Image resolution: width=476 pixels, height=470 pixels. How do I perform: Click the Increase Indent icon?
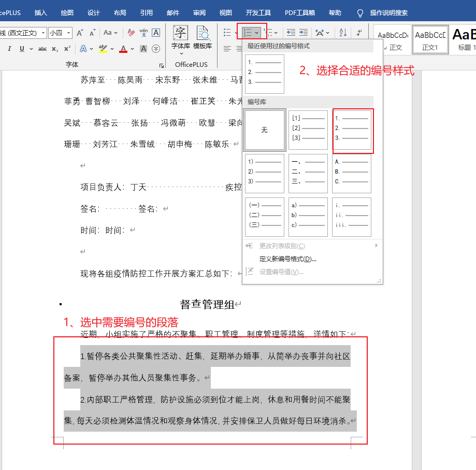coord(304,33)
